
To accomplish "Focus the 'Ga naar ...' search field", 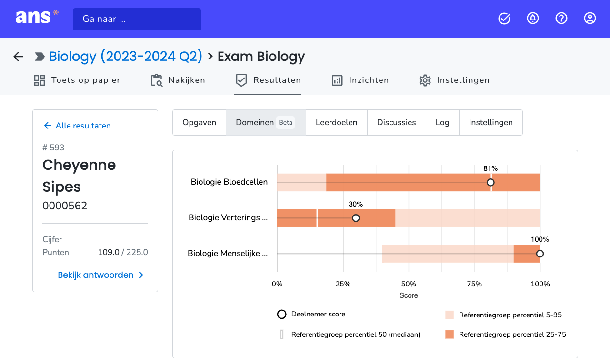I will [x=137, y=19].
